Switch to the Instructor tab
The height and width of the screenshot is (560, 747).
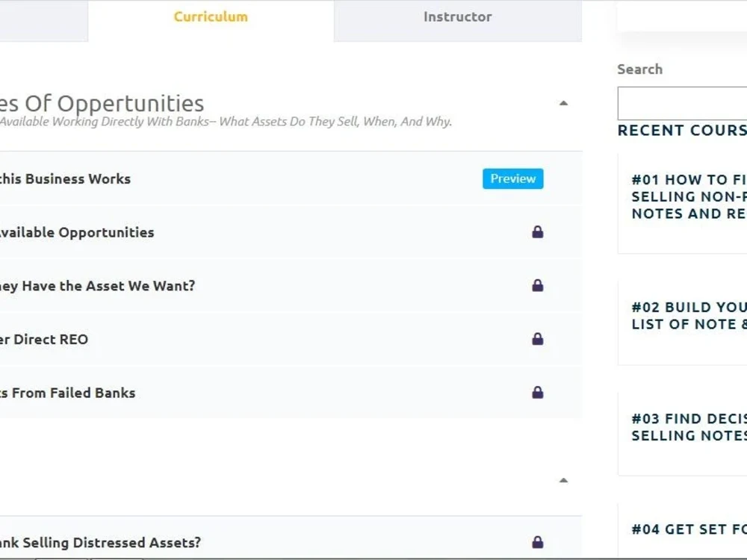(457, 16)
